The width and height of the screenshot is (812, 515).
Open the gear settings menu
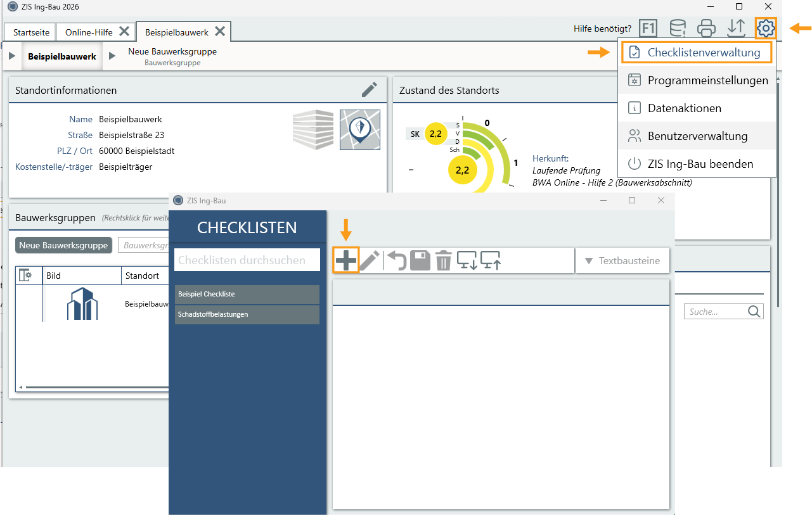pyautogui.click(x=766, y=28)
